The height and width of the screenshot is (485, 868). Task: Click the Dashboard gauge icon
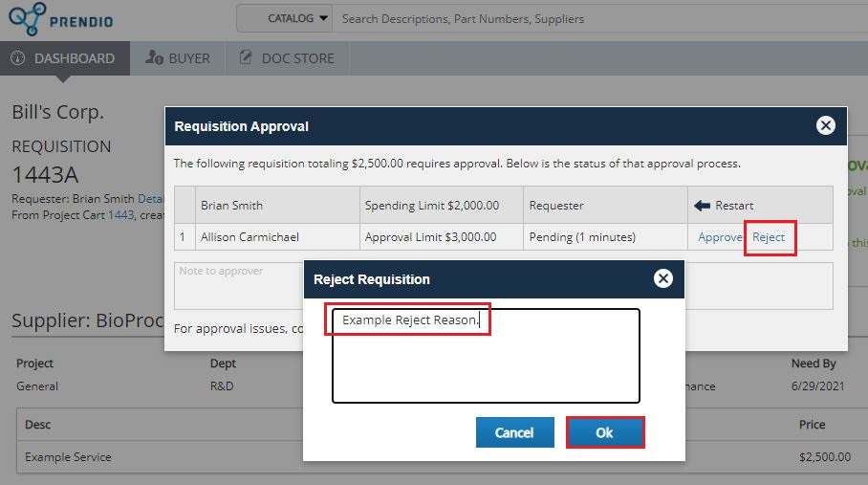pos(18,58)
